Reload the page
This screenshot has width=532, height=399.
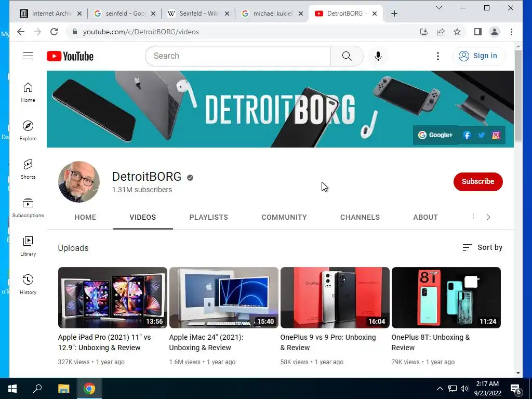[54, 32]
